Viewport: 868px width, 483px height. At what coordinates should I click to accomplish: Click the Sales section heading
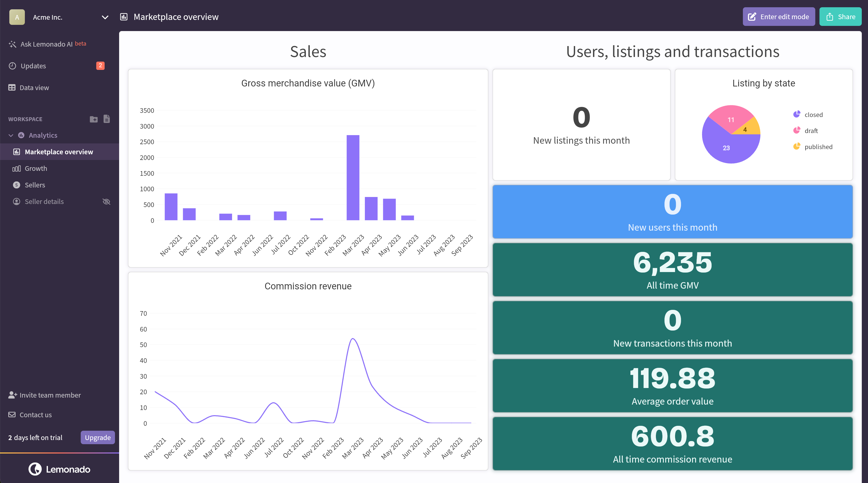(308, 52)
